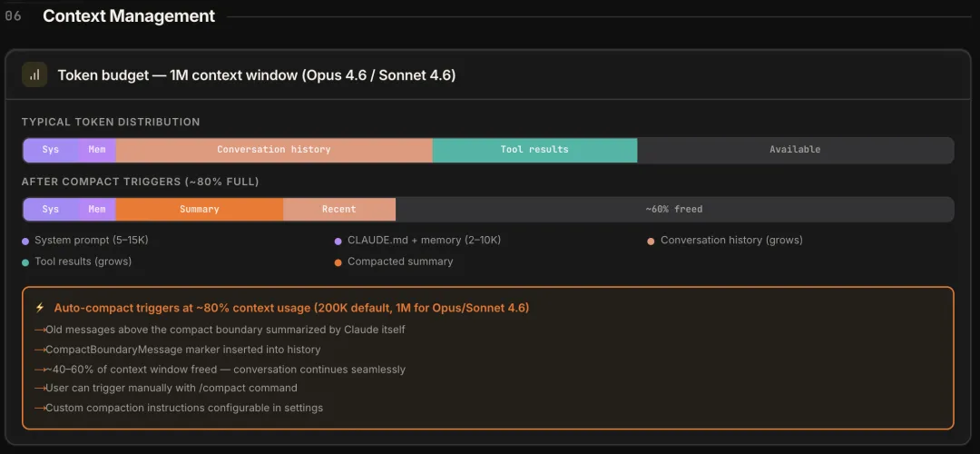Select the Conversation history bar segment
This screenshot has width=980, height=454.
point(273,150)
